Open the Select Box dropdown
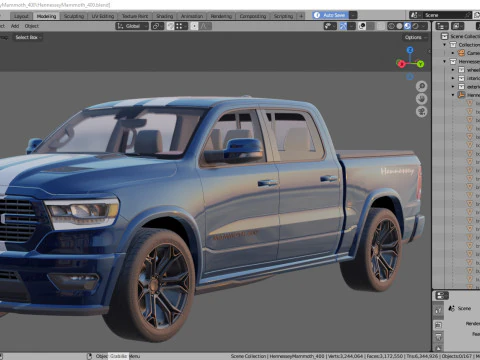 coord(28,37)
